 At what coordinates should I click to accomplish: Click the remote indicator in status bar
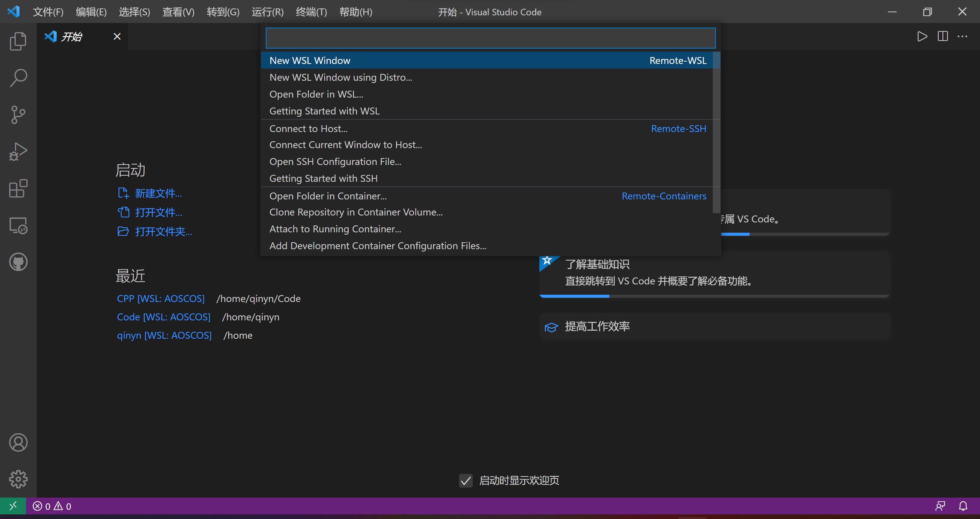point(13,506)
